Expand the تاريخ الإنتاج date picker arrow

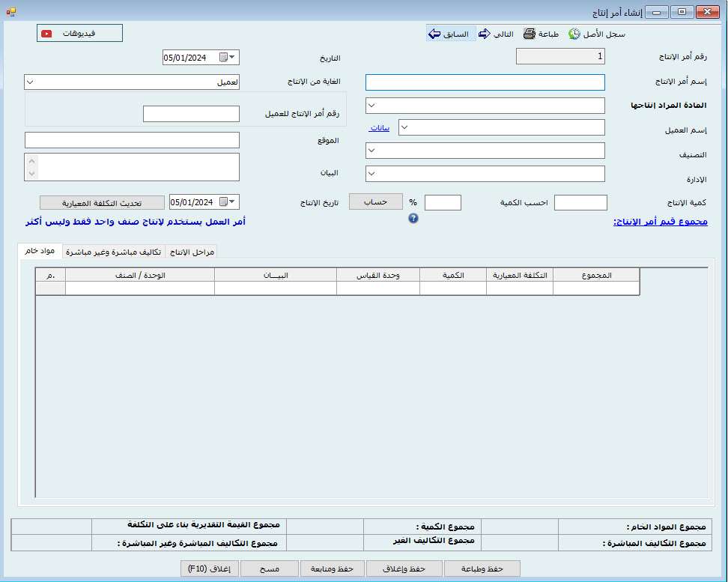pos(232,201)
